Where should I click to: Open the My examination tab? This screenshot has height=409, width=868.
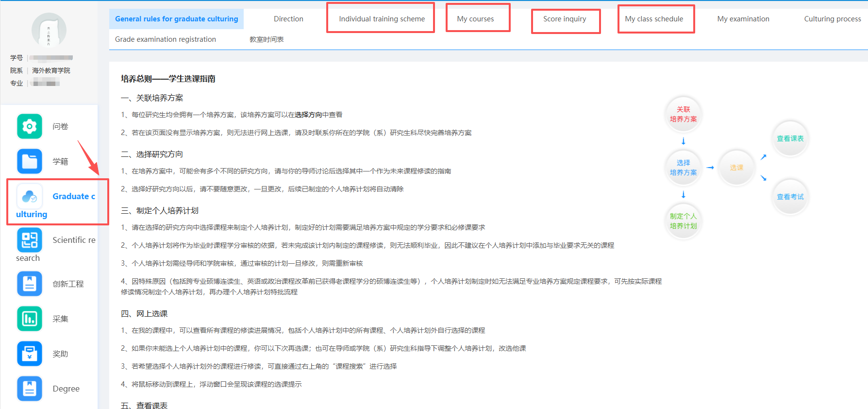pos(743,19)
